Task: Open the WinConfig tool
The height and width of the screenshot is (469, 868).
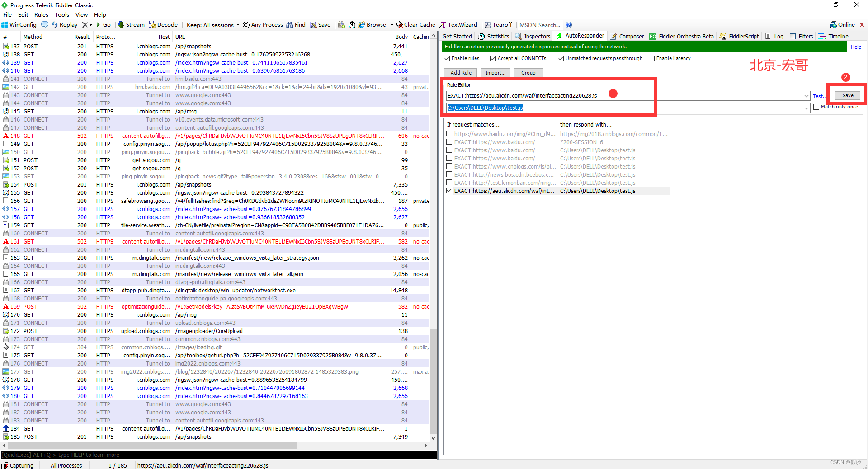Action: pos(19,25)
